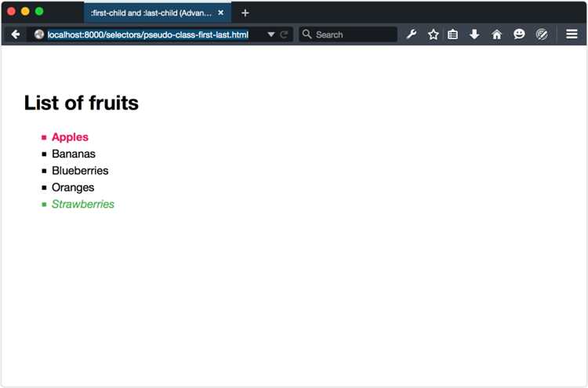
Task: Focus the Search input field
Action: (x=348, y=34)
